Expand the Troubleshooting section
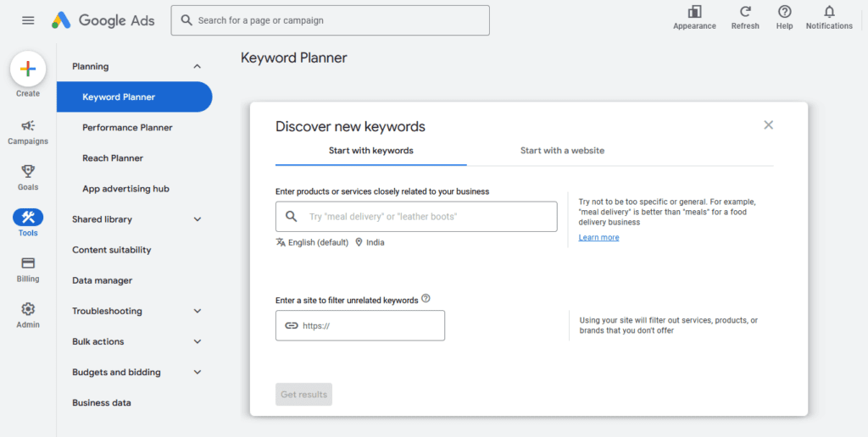 coord(198,311)
